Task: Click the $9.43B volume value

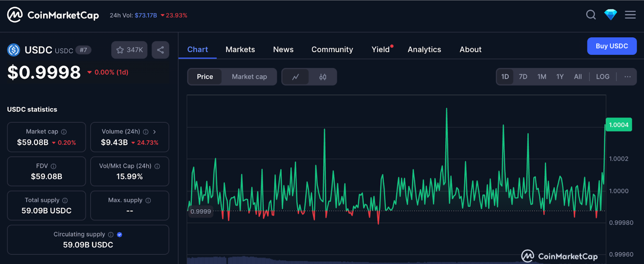Action: (x=114, y=142)
